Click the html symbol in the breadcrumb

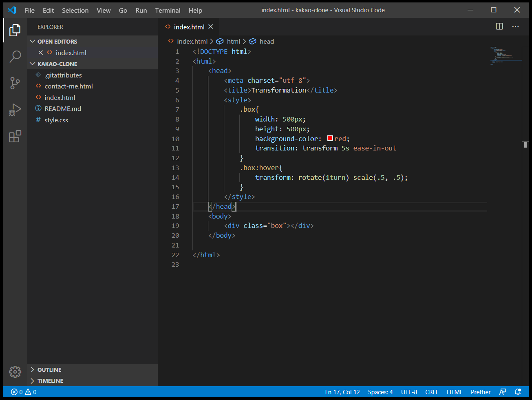(x=229, y=41)
